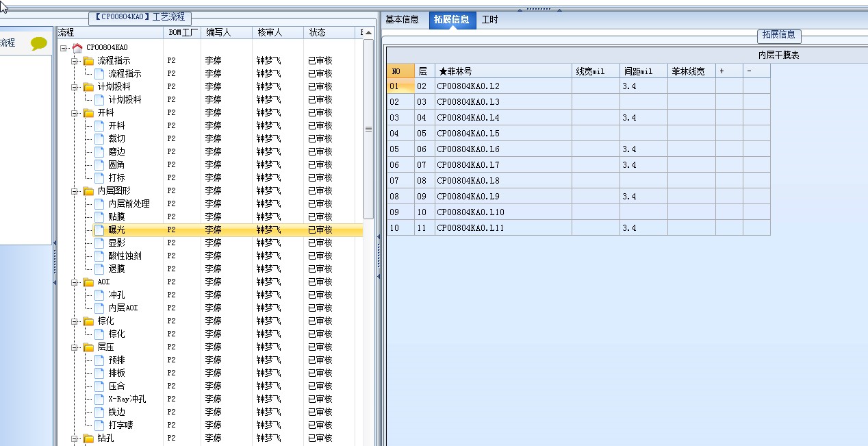Click the 线宽mil column header
The height and width of the screenshot is (446, 868).
(x=596, y=71)
